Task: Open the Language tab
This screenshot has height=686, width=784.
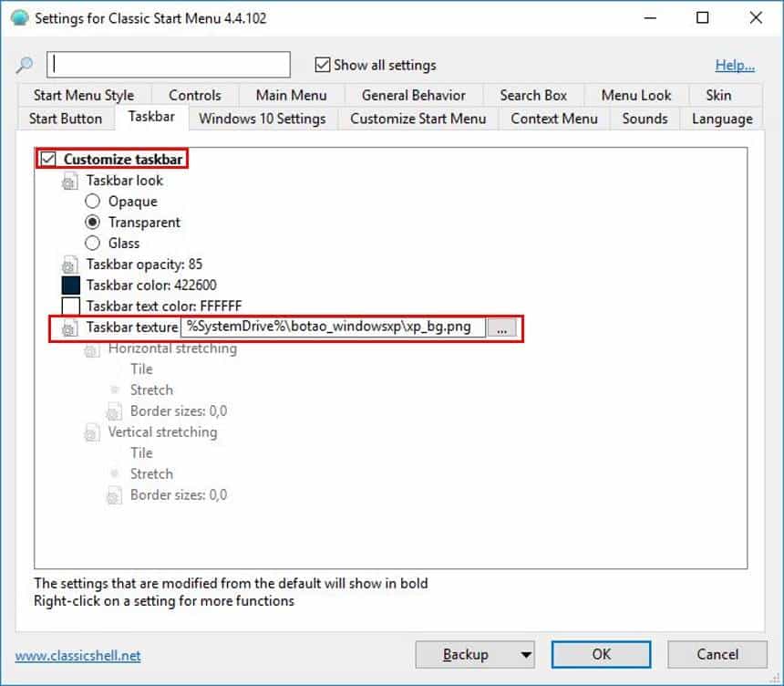Action: pos(722,119)
